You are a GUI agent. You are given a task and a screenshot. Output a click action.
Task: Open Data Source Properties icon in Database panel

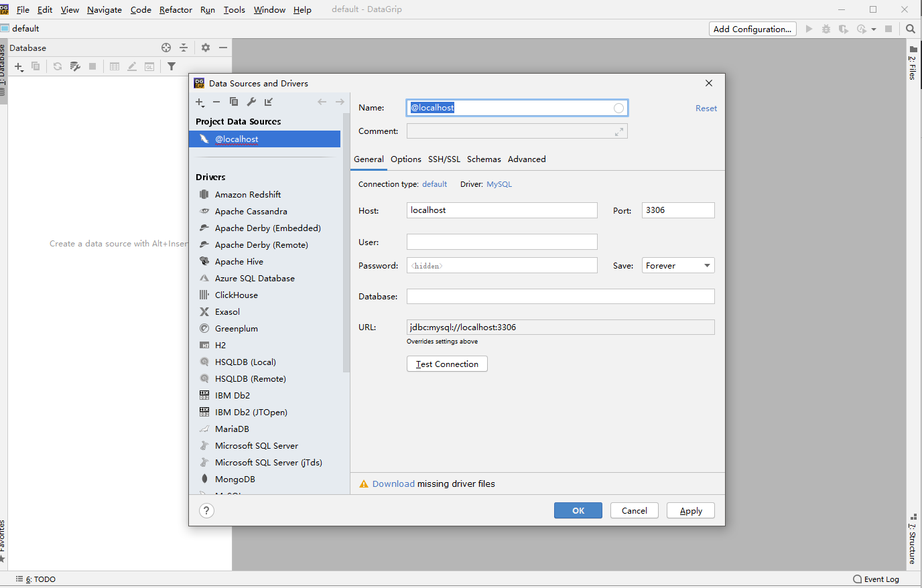point(75,66)
